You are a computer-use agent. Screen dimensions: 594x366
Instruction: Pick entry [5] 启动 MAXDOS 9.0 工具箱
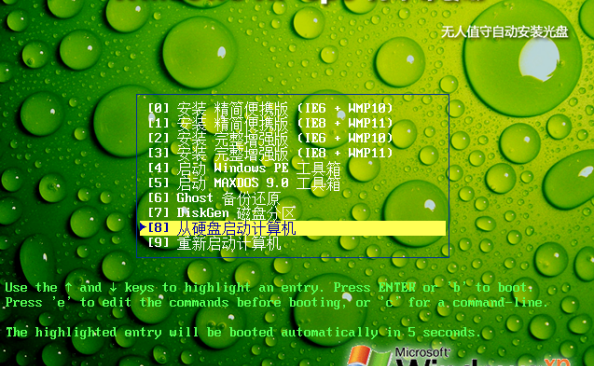coord(244,183)
